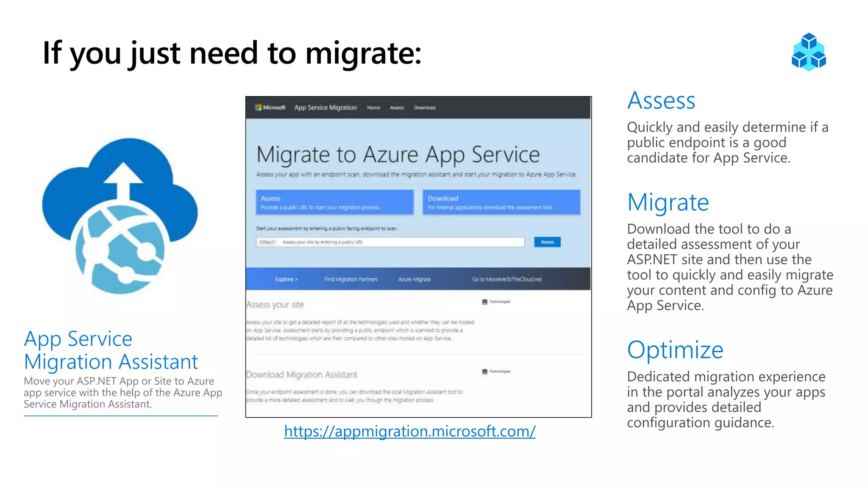Click the blue stacked cubes logo

coord(809,52)
